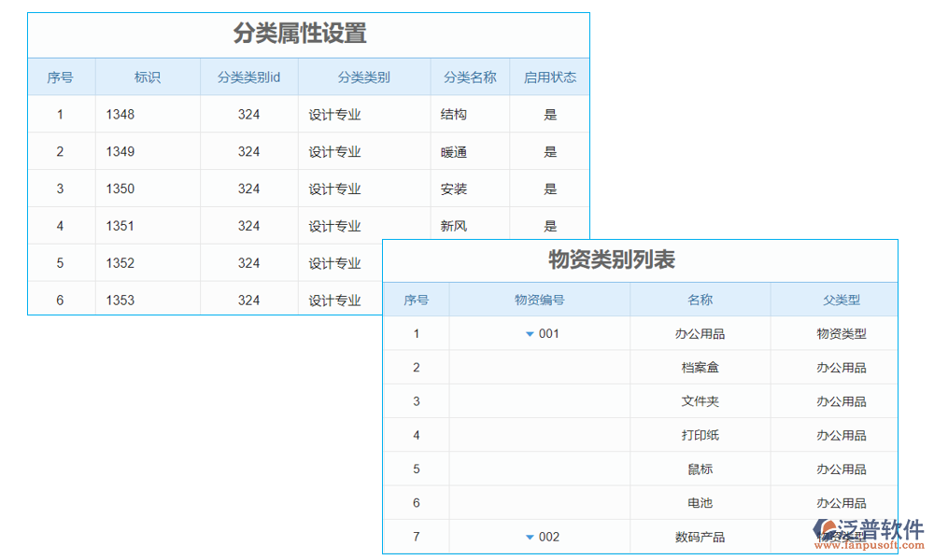Image resolution: width=934 pixels, height=560 pixels.
Task: Select the 文件夹 material entry
Action: [699, 401]
